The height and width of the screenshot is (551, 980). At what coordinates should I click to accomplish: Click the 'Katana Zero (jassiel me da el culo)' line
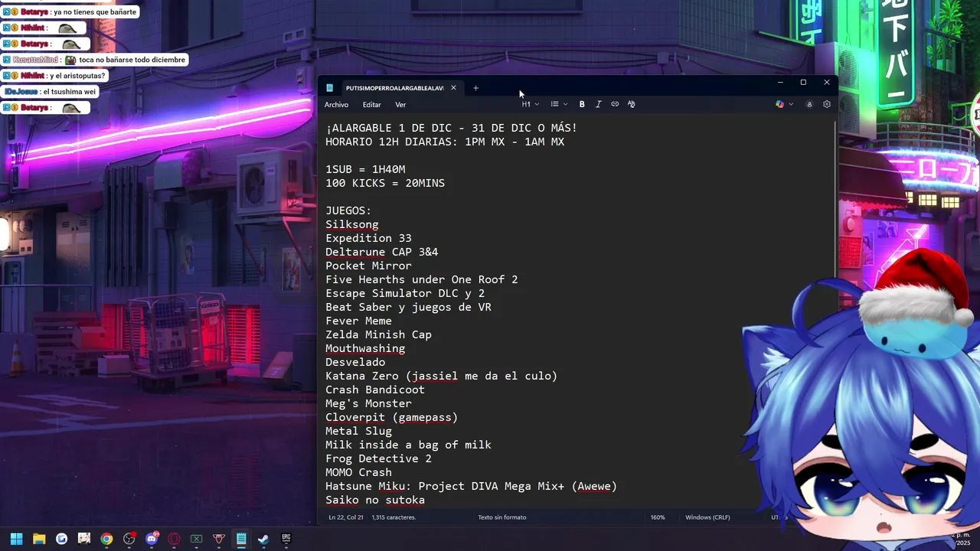442,376
